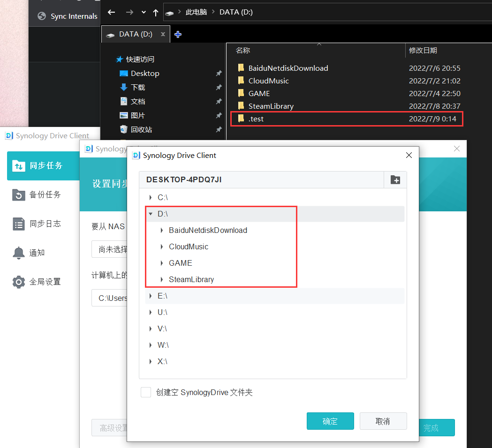Click pin icon next to 文档
This screenshot has height=448, width=492.
(219, 102)
